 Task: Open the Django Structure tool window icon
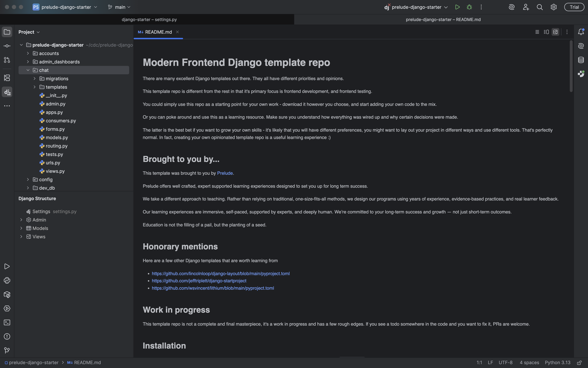point(7,92)
